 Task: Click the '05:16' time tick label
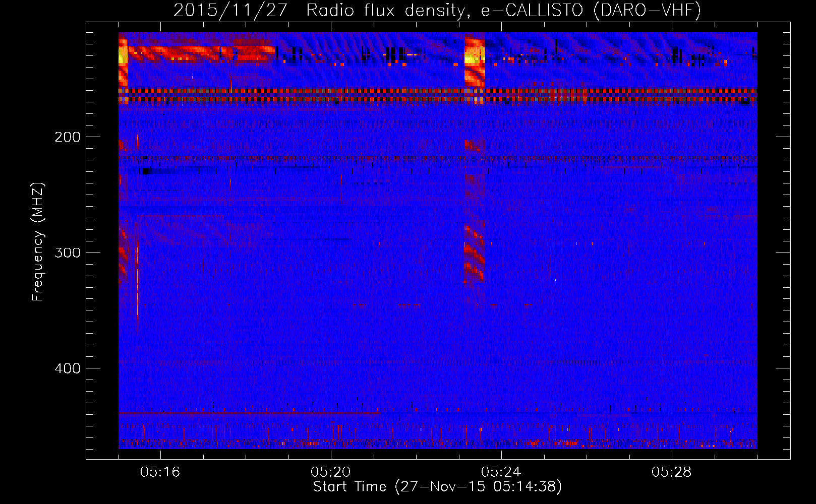160,472
